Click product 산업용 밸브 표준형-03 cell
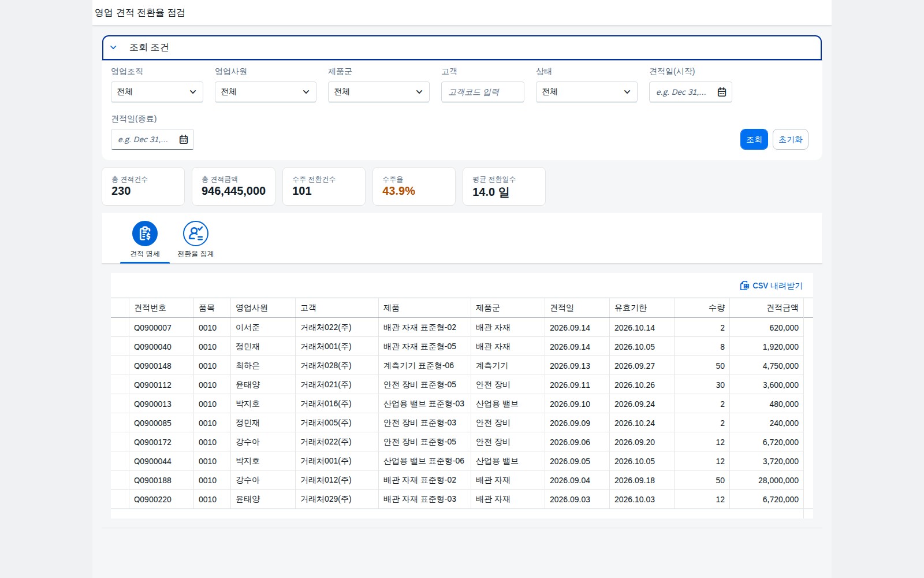 click(424, 404)
